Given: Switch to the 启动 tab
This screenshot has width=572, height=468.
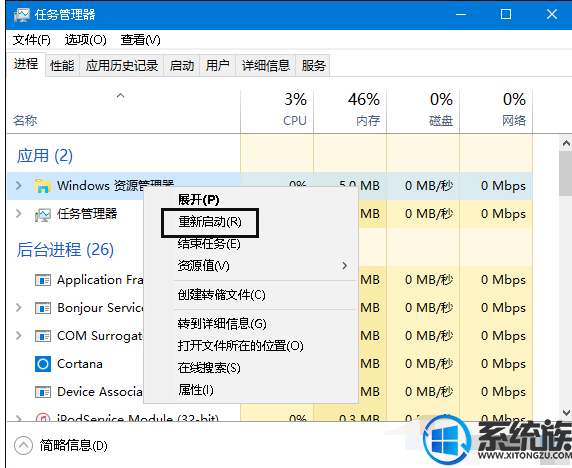Looking at the screenshot, I should (182, 66).
